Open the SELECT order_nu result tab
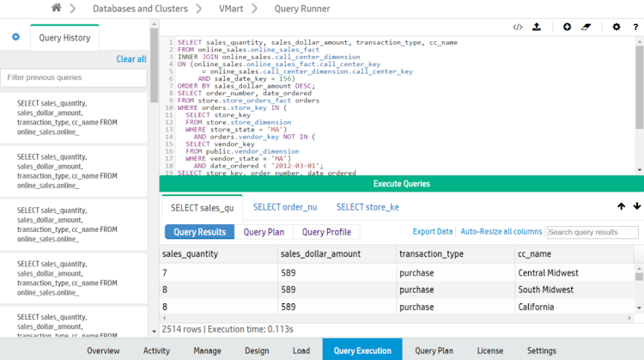Screen dimensions: 644x360 click(285, 207)
